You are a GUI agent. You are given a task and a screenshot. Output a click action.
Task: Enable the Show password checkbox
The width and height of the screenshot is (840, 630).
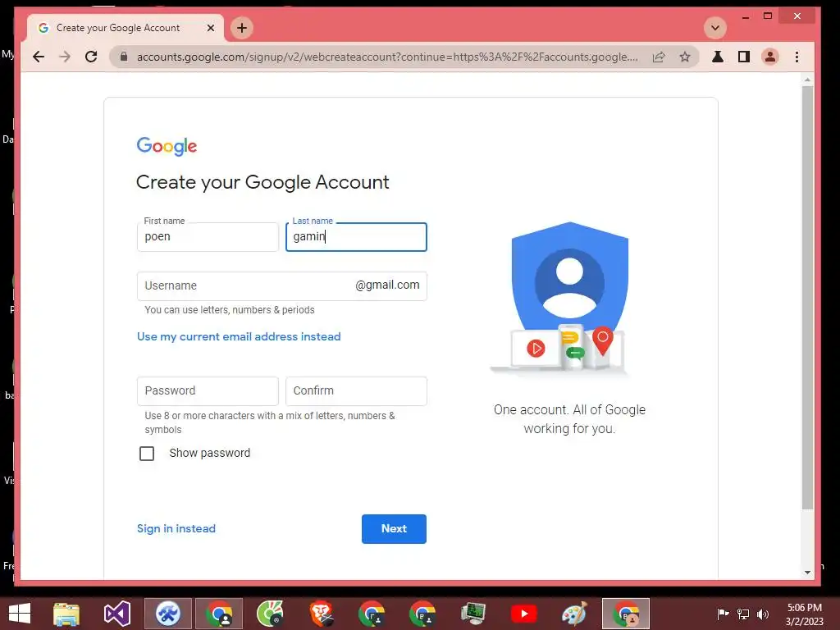(147, 454)
